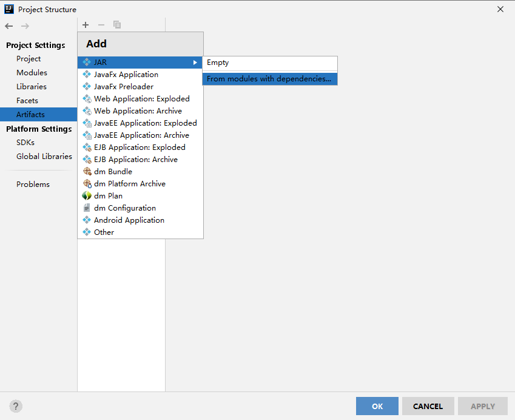Select Artifacts in sidebar
The image size is (515, 420).
tap(38, 114)
